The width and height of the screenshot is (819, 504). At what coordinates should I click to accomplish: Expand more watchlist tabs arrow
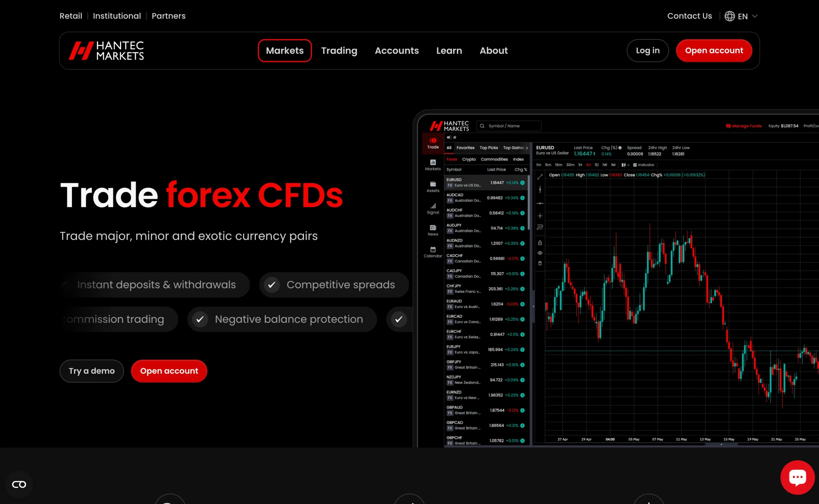pos(527,148)
